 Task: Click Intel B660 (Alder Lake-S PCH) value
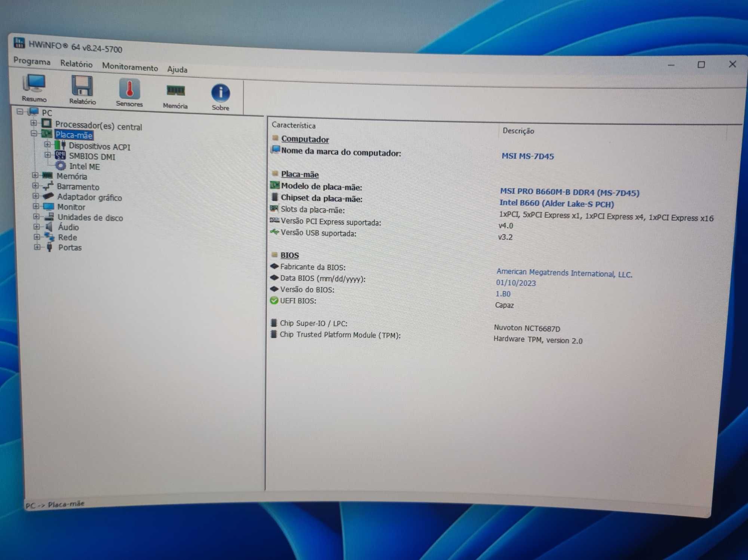(x=557, y=204)
